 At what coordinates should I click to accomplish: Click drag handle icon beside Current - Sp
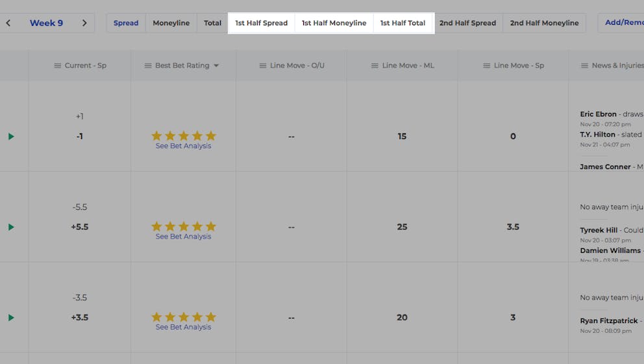58,66
